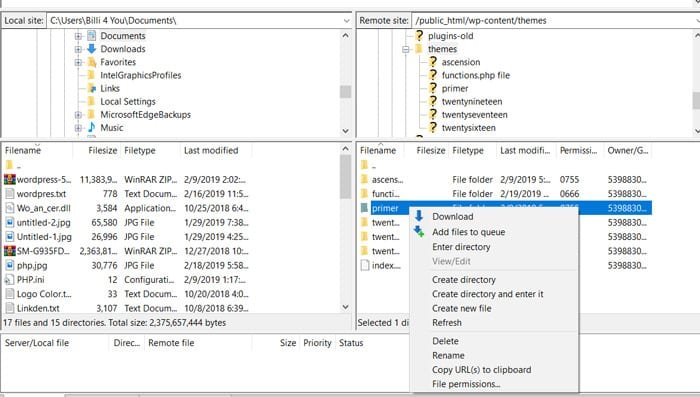Click the blue Download arrow icon
This screenshot has width=700, height=397.
[419, 216]
